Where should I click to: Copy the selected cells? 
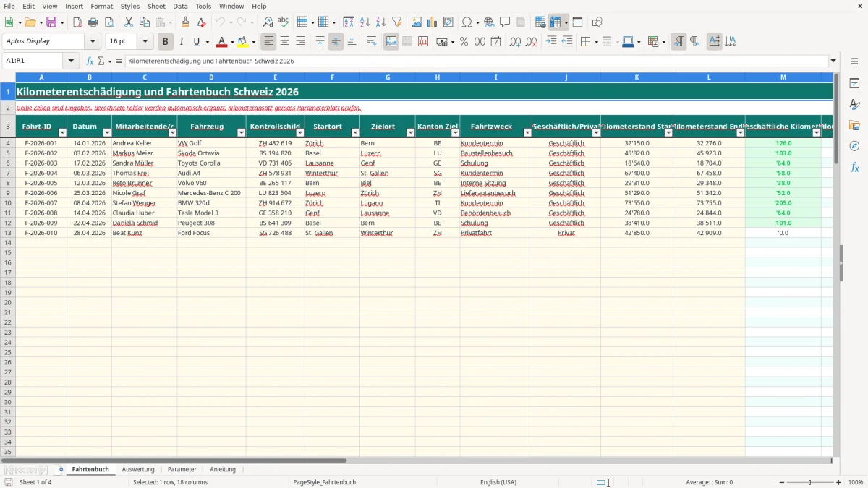(x=145, y=22)
